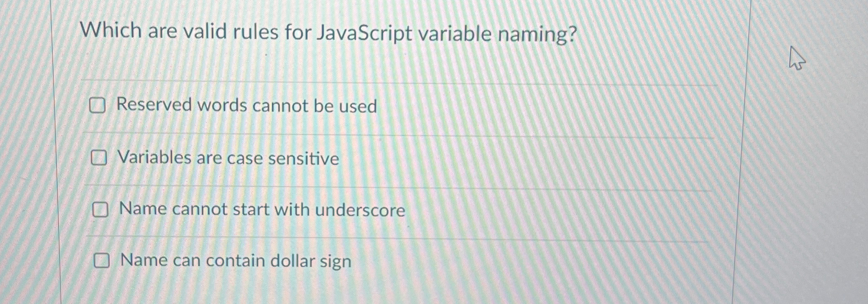
Task: Check the 'Variables are case sensitive' checkbox
Action: (x=99, y=158)
